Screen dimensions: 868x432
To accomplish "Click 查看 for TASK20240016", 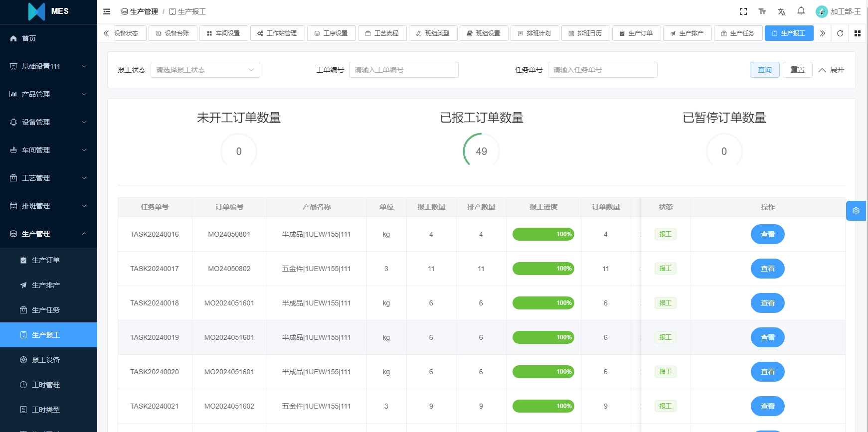I will point(767,234).
